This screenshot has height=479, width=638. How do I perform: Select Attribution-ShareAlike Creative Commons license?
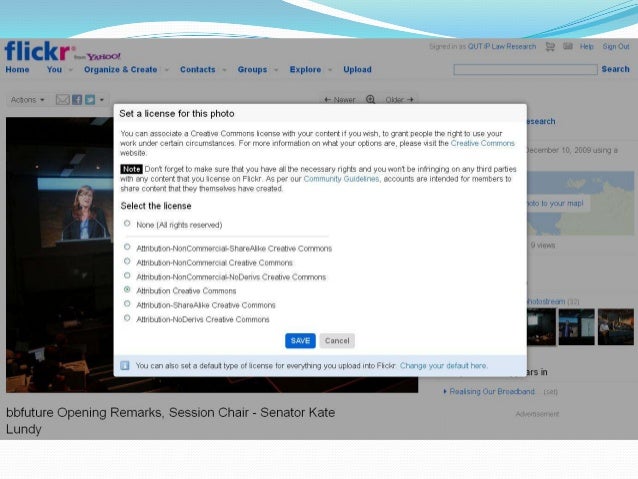[x=127, y=304]
